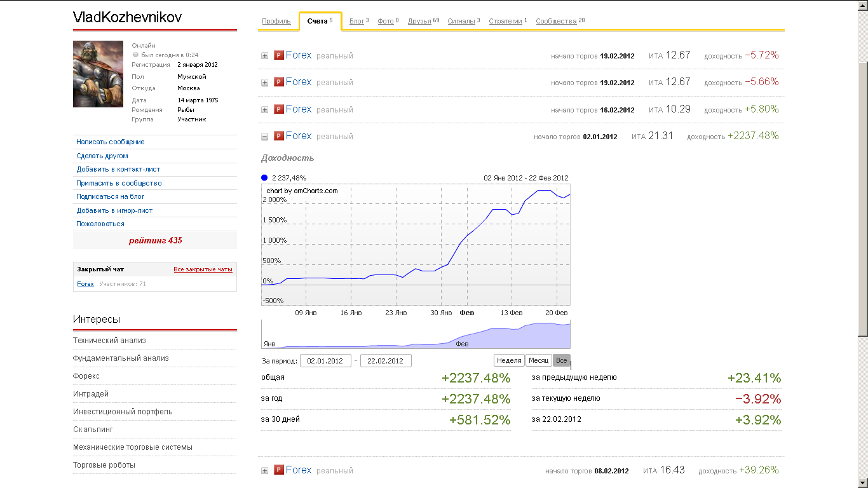Click the start date field 02.01.2012
868x488 pixels.
click(x=325, y=361)
